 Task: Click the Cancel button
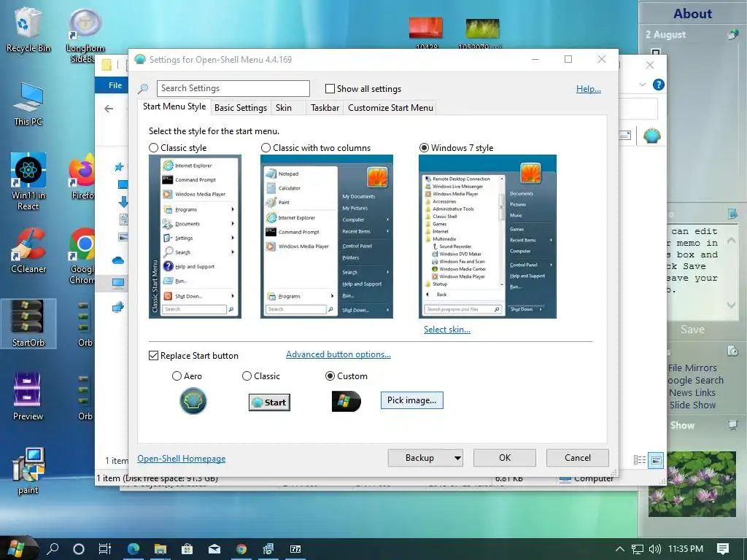[x=578, y=458]
